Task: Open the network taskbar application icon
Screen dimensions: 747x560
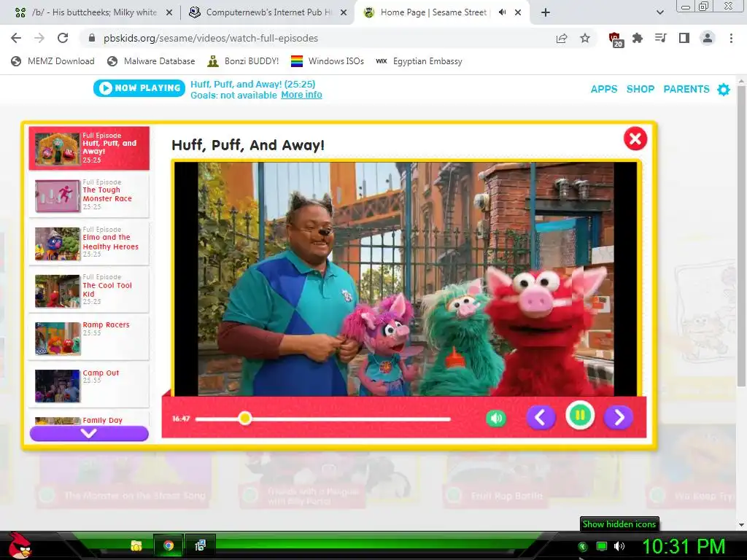Action: tap(200, 545)
